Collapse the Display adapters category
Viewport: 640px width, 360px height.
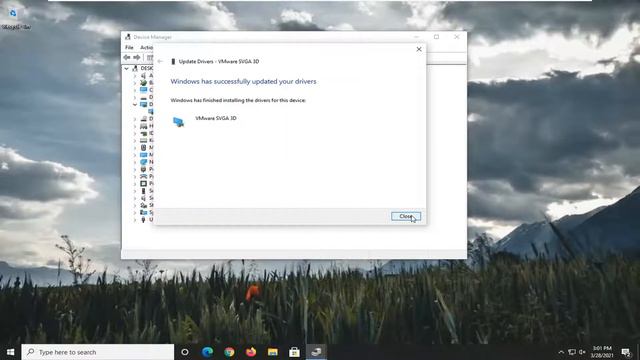135,104
